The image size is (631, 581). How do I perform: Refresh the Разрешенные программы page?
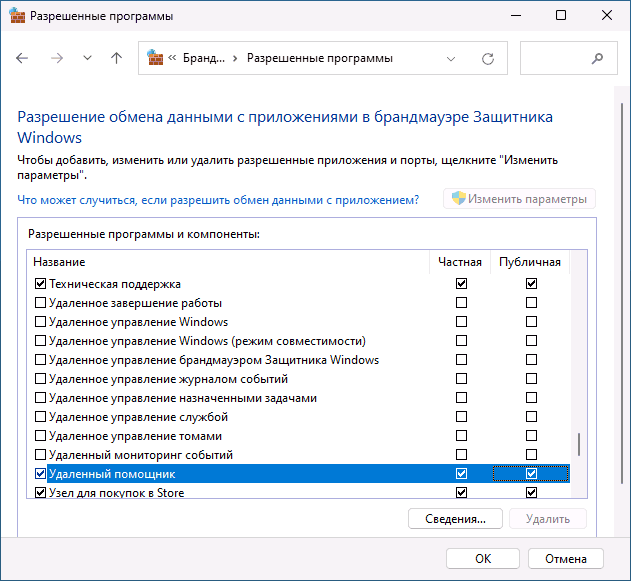point(488,59)
